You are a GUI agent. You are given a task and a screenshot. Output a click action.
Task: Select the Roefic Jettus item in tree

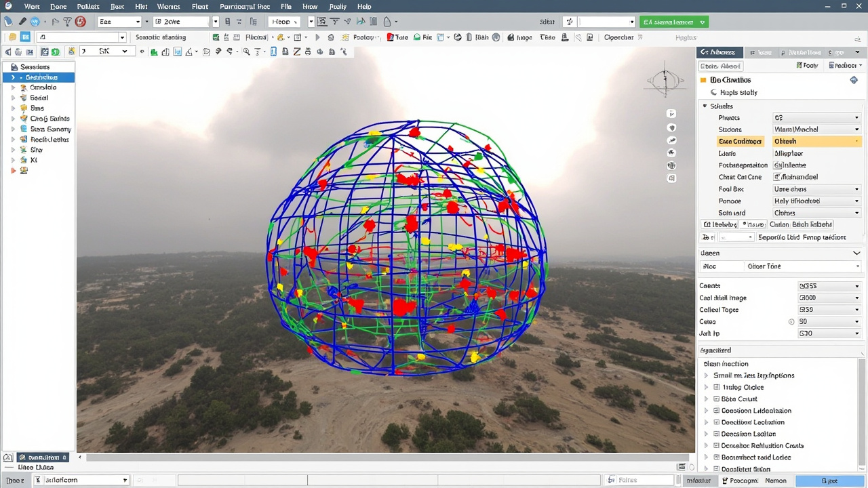pos(50,140)
